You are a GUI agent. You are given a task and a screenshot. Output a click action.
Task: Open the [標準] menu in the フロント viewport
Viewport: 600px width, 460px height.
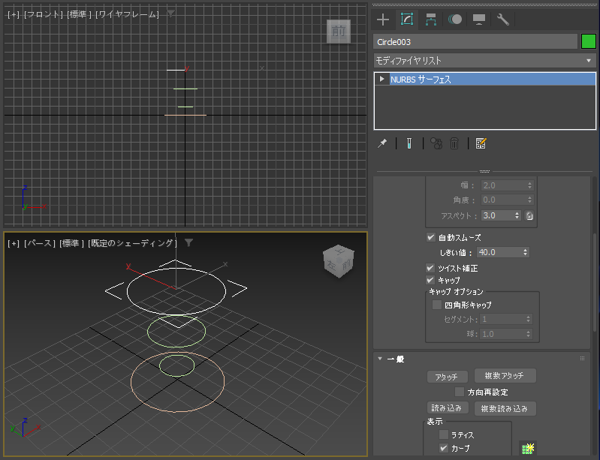79,15
